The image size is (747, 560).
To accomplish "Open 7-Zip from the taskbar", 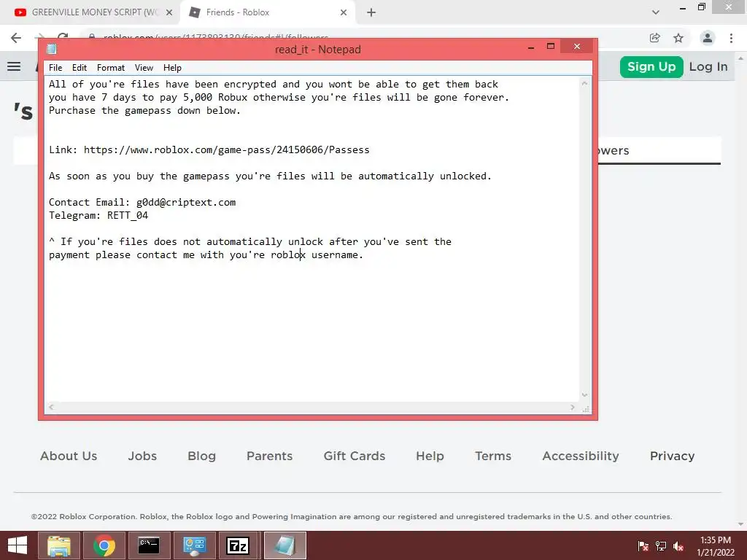I will pos(238,545).
